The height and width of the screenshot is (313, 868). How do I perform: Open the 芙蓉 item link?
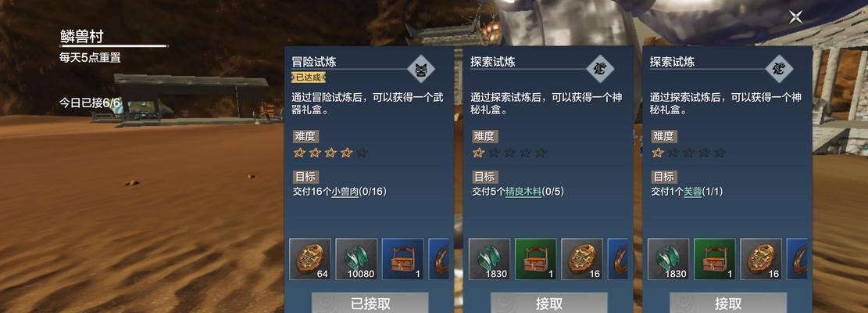point(692,192)
